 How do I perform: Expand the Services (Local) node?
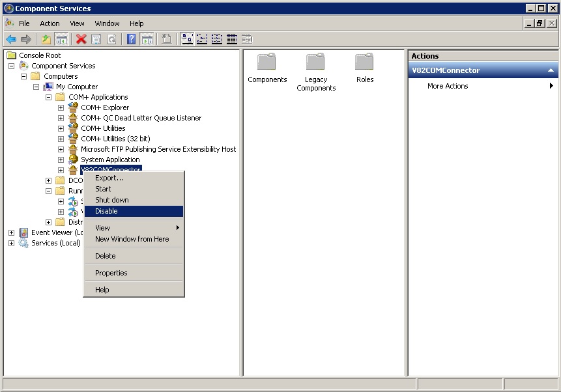(x=12, y=243)
